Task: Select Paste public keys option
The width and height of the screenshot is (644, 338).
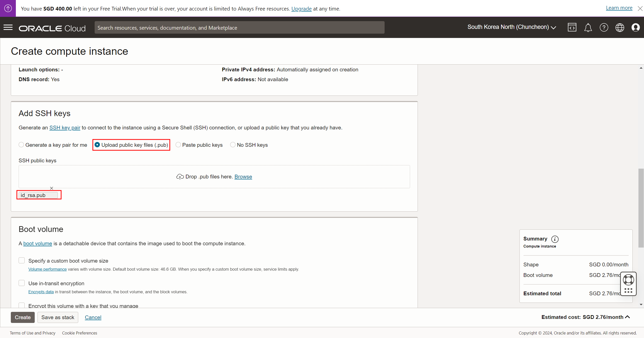Action: pyautogui.click(x=178, y=145)
